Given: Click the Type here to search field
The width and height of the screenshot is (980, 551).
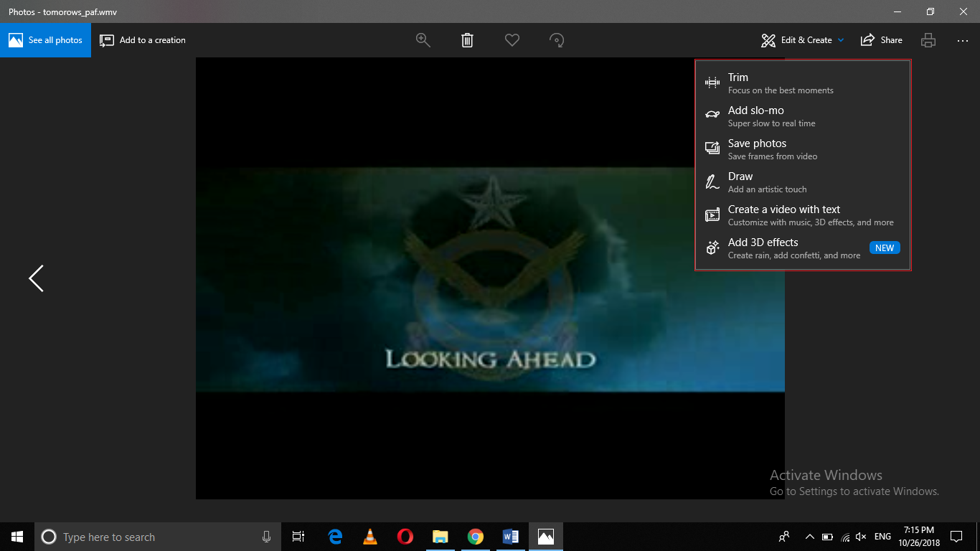Looking at the screenshot, I should pos(143,536).
